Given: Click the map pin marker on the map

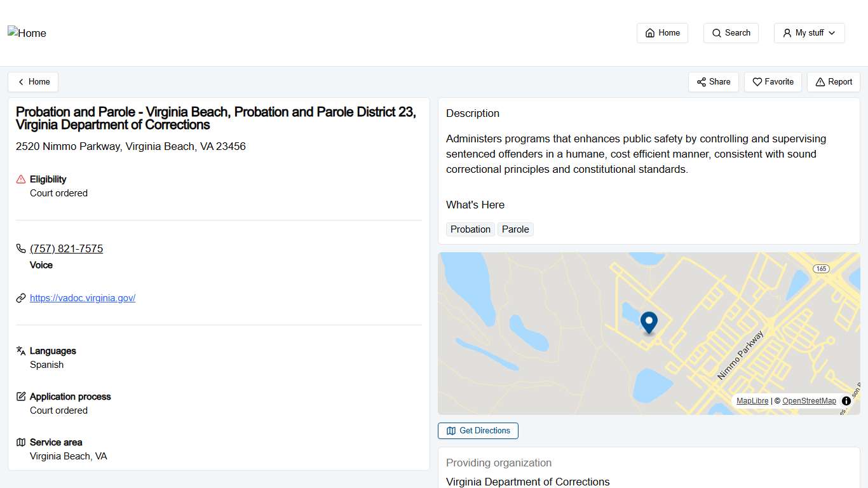Looking at the screenshot, I should click(649, 323).
